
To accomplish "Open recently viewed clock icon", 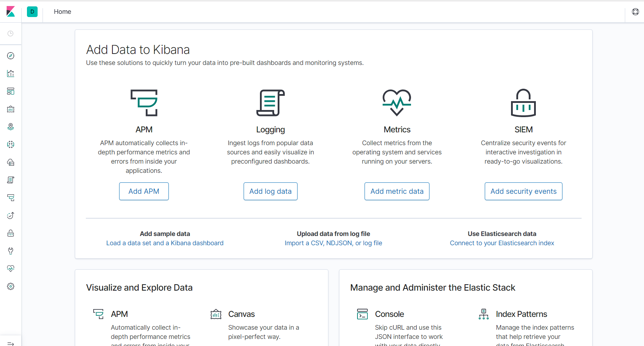I will pos(11,33).
